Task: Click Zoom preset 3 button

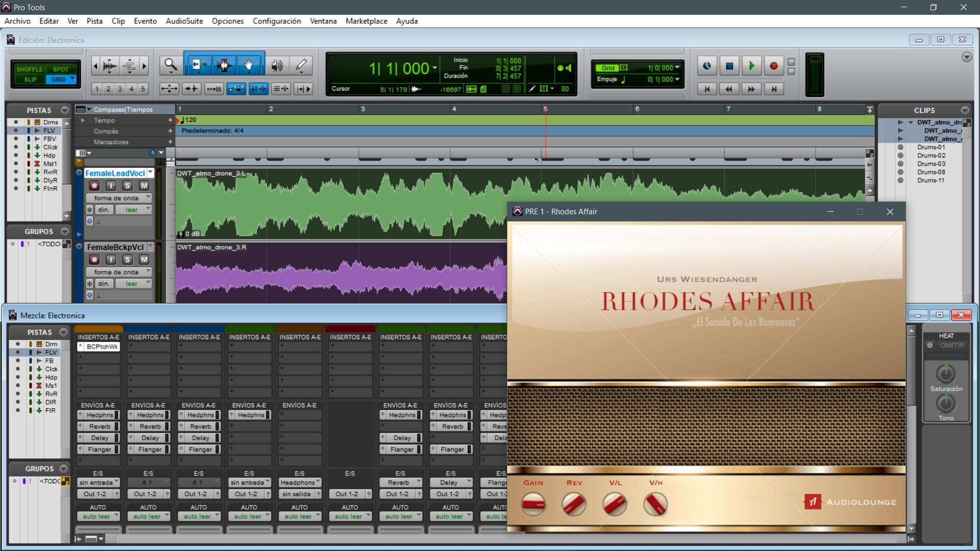Action: (120, 89)
